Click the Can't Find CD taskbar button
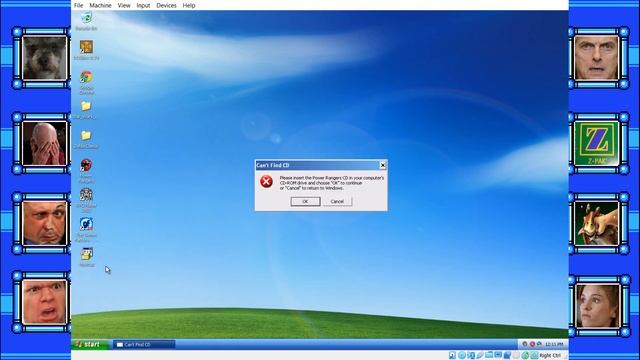640x360 pixels. tap(144, 344)
